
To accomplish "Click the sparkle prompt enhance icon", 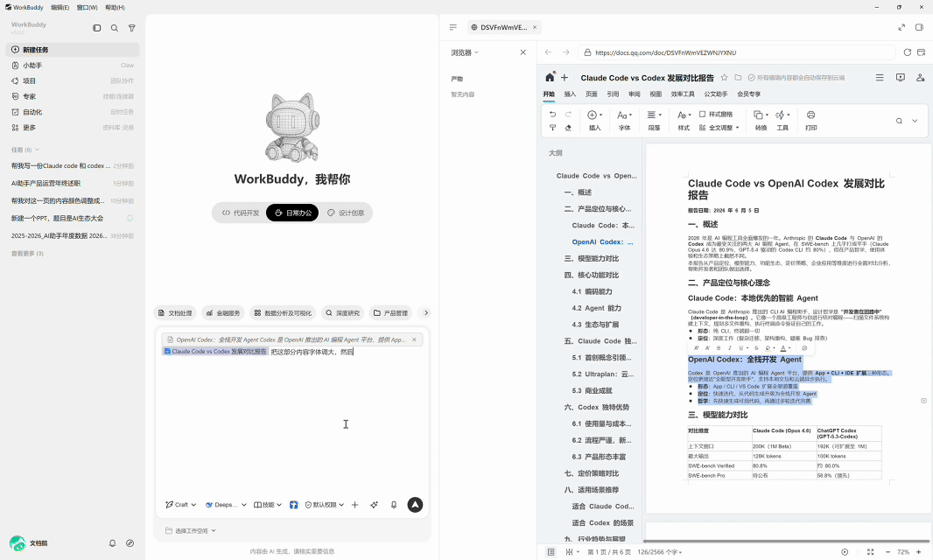I will coord(374,505).
